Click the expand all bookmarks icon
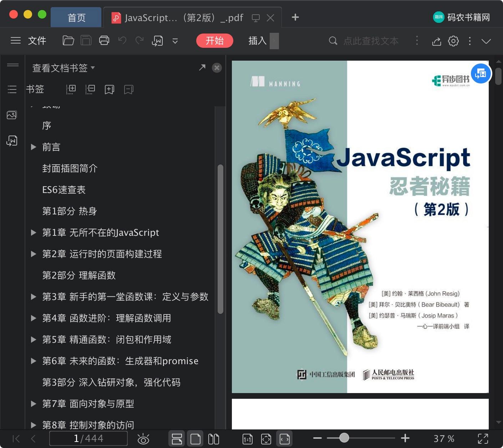Screen dimensions: 503x448 [71, 89]
